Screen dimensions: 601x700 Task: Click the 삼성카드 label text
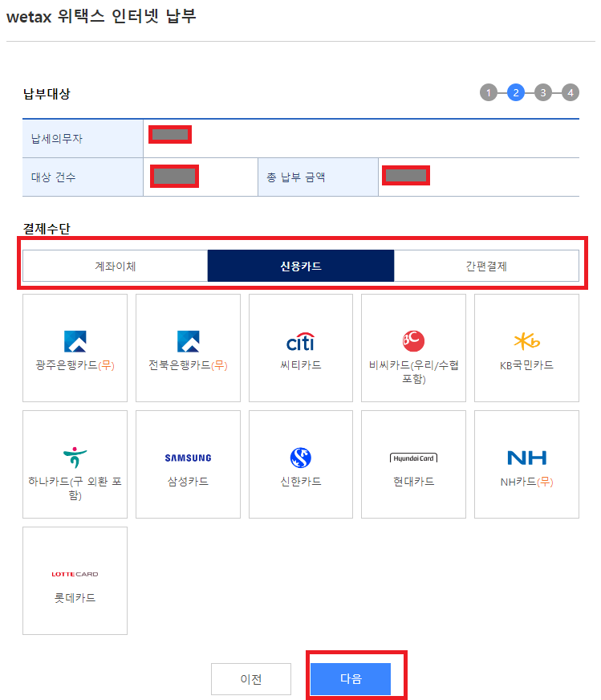pos(188,482)
